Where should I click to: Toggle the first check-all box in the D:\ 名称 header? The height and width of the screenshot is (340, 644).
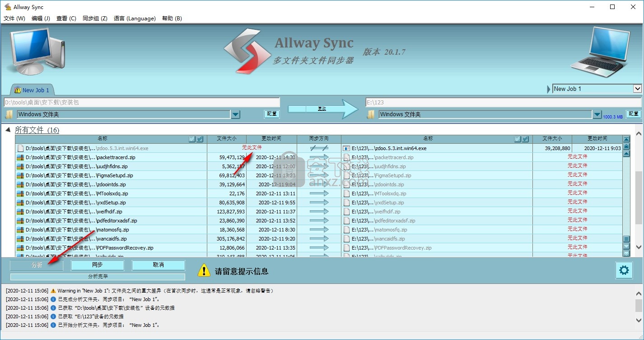pos(192,139)
